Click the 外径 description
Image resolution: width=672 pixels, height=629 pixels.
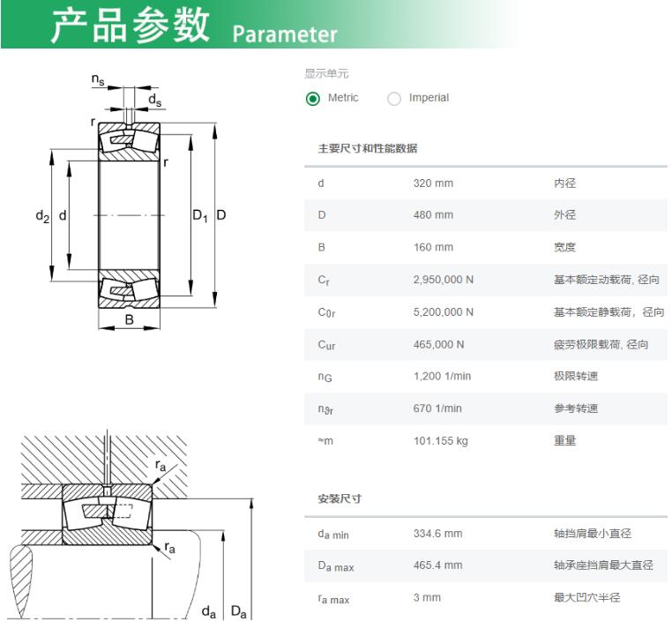tap(564, 214)
